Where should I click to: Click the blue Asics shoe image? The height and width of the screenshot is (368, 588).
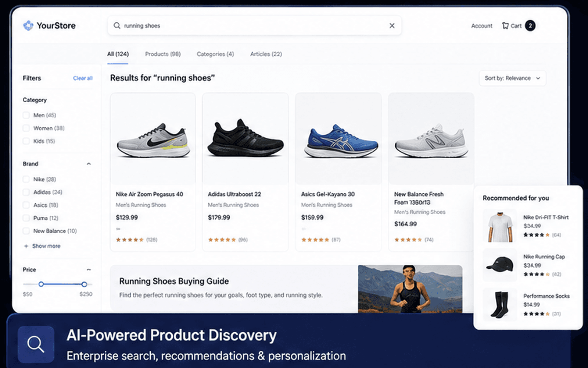click(341, 141)
